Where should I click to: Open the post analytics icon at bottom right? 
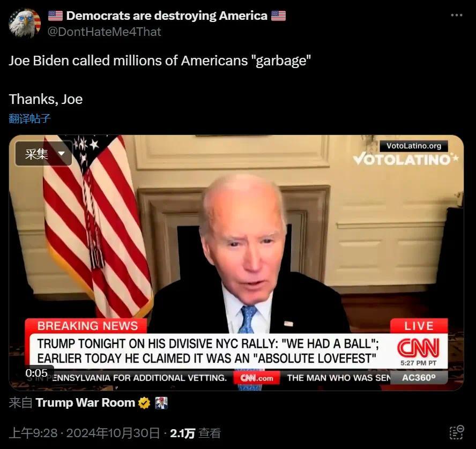(x=457, y=432)
